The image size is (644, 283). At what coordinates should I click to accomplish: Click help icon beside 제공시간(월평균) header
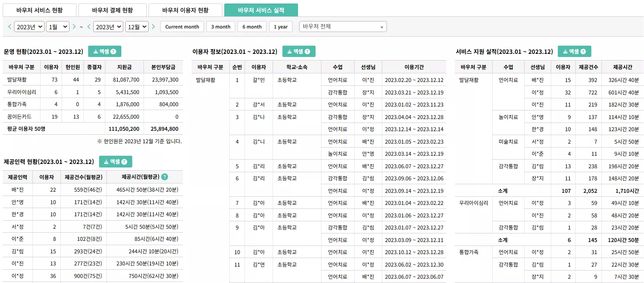pos(165,177)
